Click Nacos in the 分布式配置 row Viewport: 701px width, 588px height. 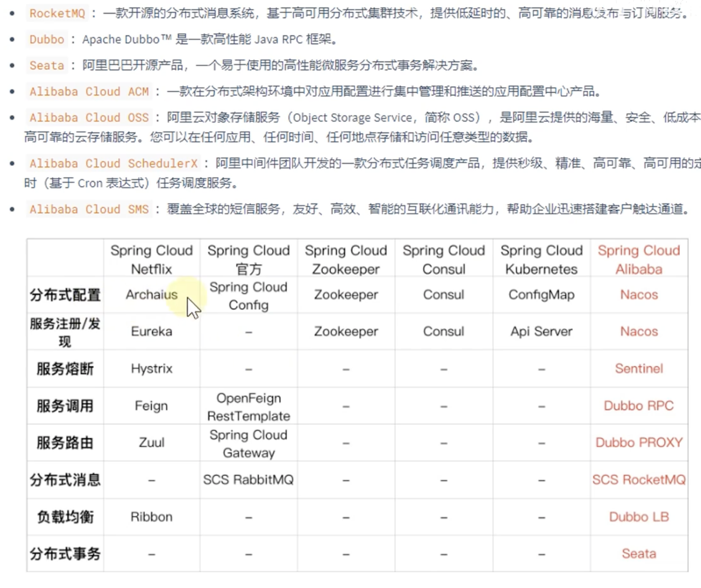pos(639,295)
